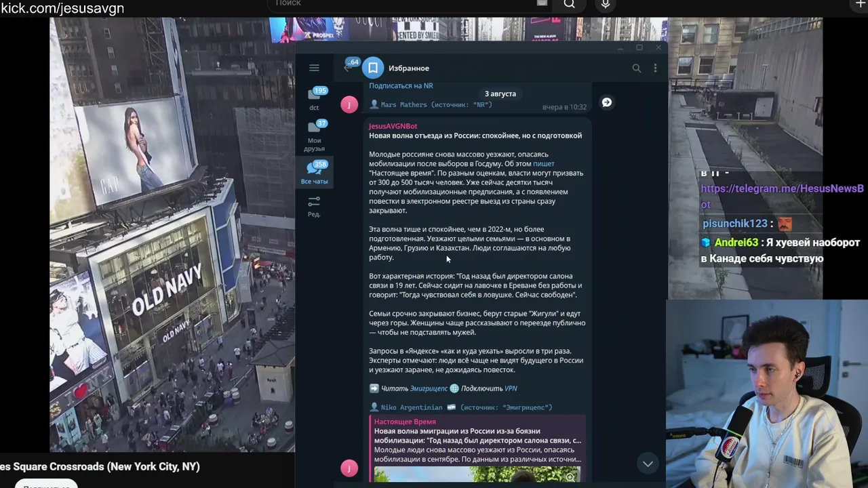Click the link preview headline Новая волна эмиграции
Screen dimensions: 868x488
click(x=477, y=436)
